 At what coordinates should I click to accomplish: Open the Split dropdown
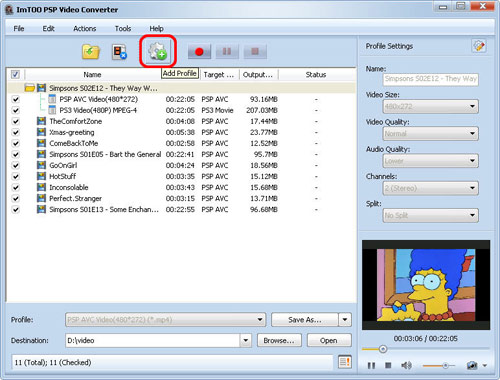coord(430,215)
